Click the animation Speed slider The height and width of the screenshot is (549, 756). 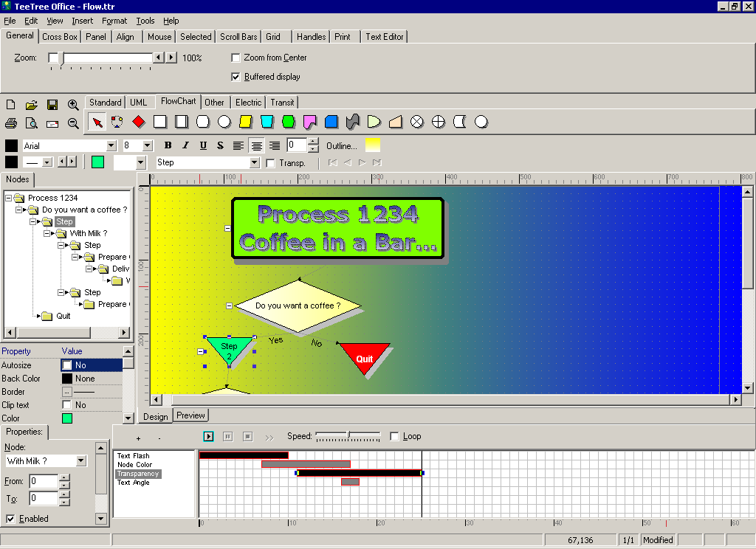click(x=348, y=436)
